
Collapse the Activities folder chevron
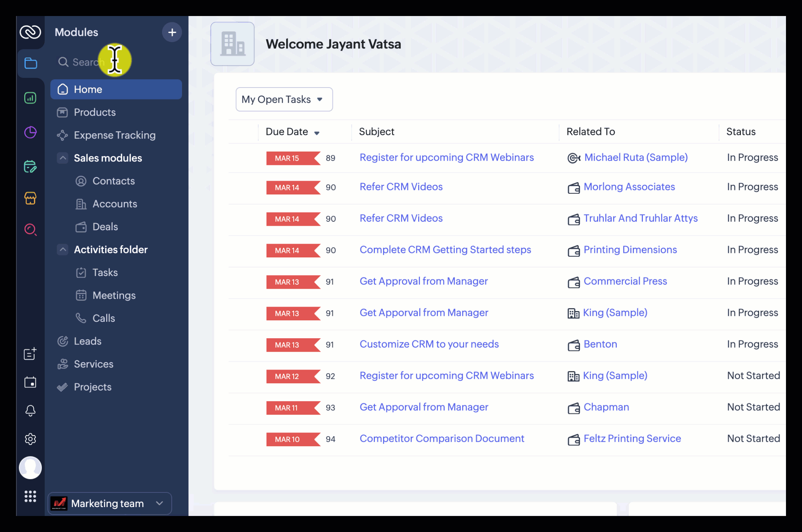coord(63,249)
